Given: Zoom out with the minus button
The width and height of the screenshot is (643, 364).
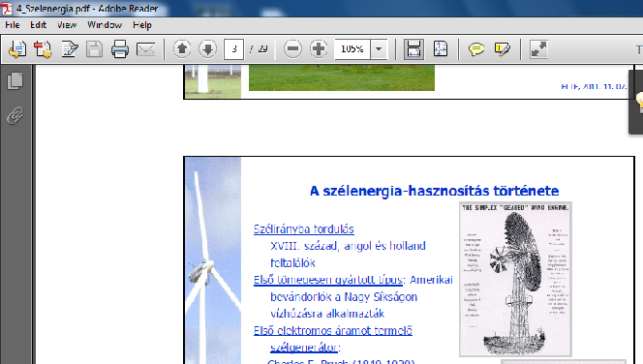Looking at the screenshot, I should point(292,49).
